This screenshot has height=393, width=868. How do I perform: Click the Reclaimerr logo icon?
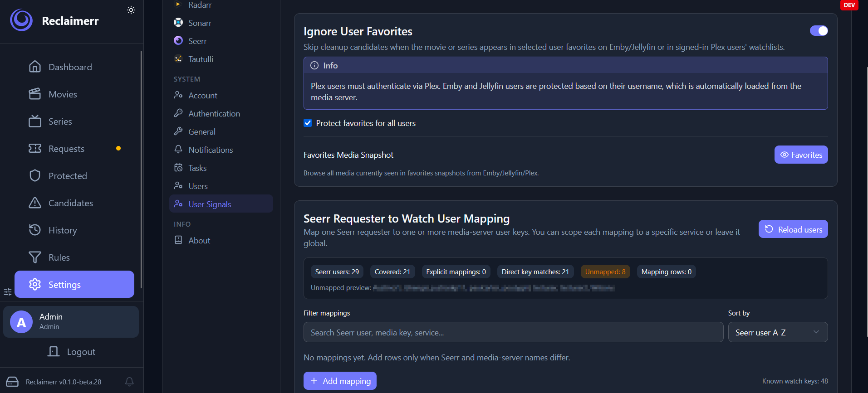(x=21, y=20)
